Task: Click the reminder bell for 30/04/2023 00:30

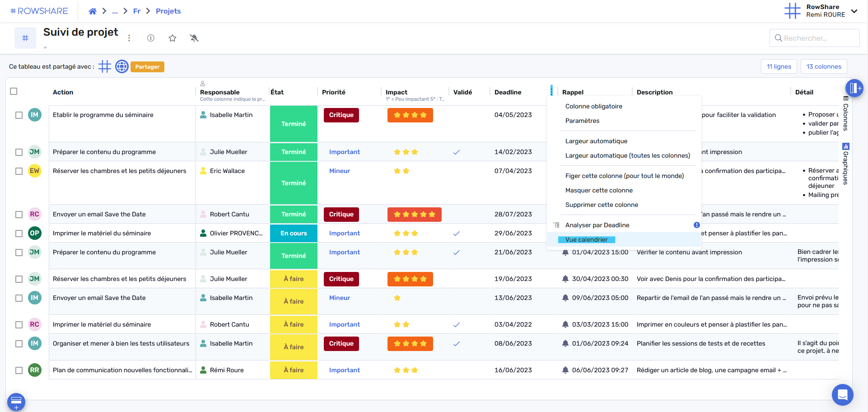Action: [565, 279]
